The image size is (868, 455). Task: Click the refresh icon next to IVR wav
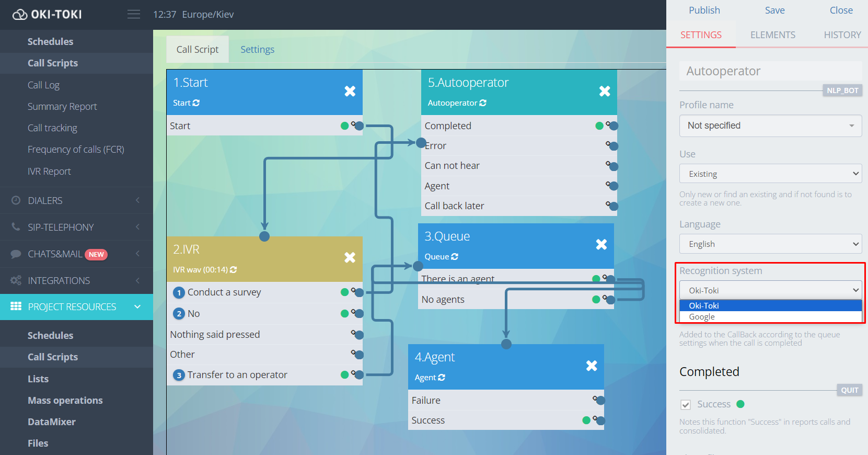[x=234, y=270]
